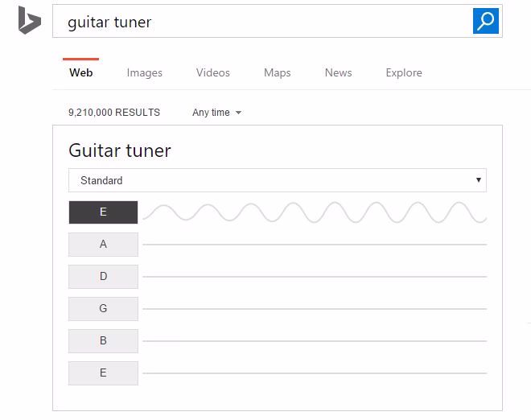Toggle the low E string button

point(103,212)
